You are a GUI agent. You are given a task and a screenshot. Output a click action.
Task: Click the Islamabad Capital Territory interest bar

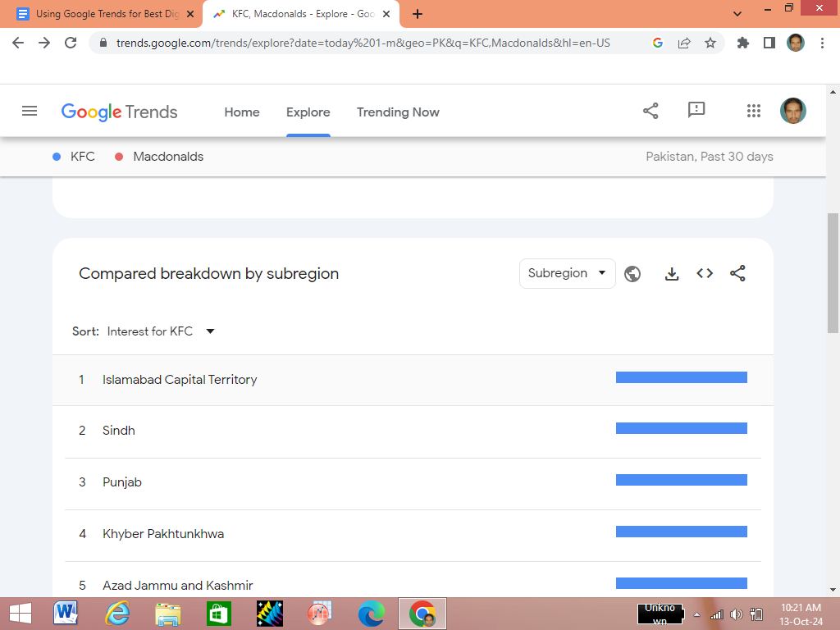tap(682, 377)
